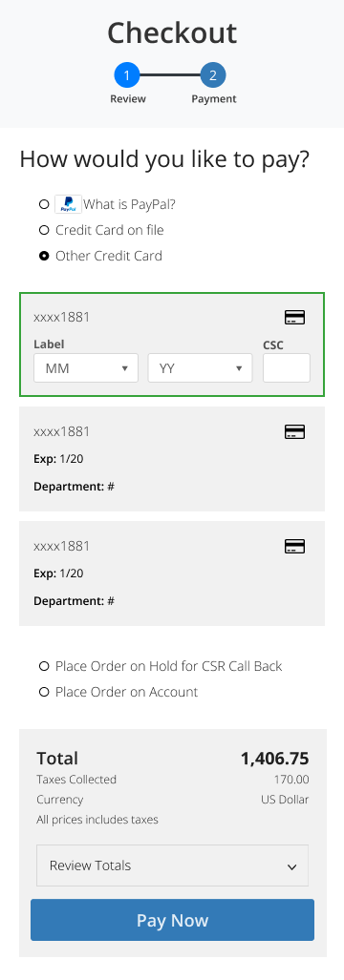Click the credit card icon in third card

(x=294, y=546)
